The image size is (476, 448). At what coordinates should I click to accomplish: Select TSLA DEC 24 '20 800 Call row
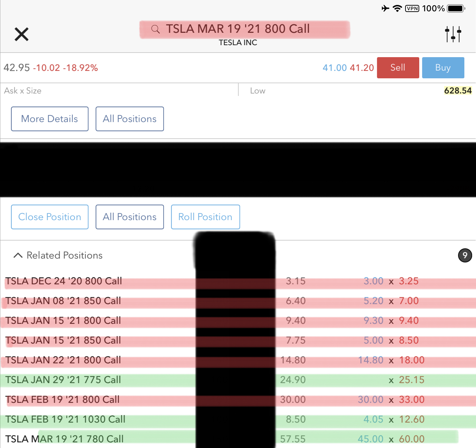click(64, 281)
